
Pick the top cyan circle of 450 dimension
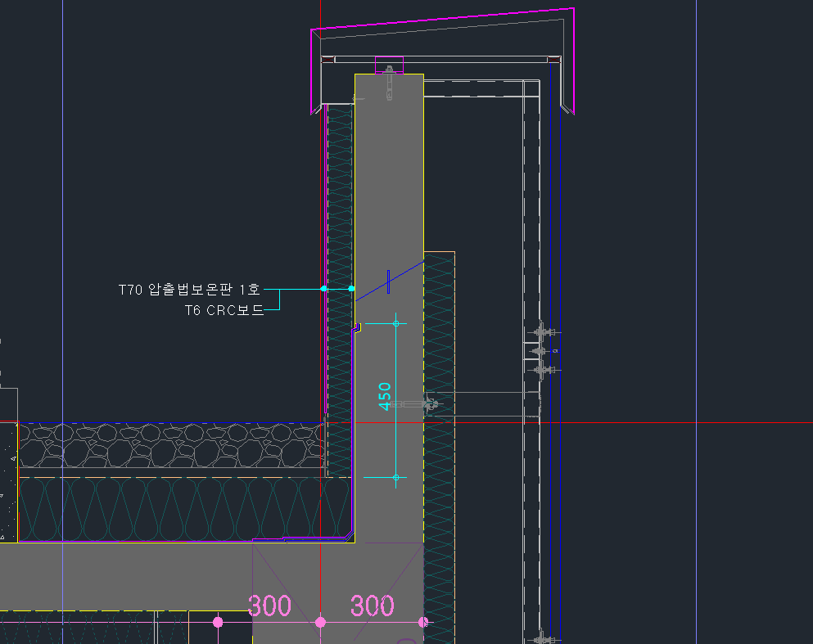pos(395,324)
